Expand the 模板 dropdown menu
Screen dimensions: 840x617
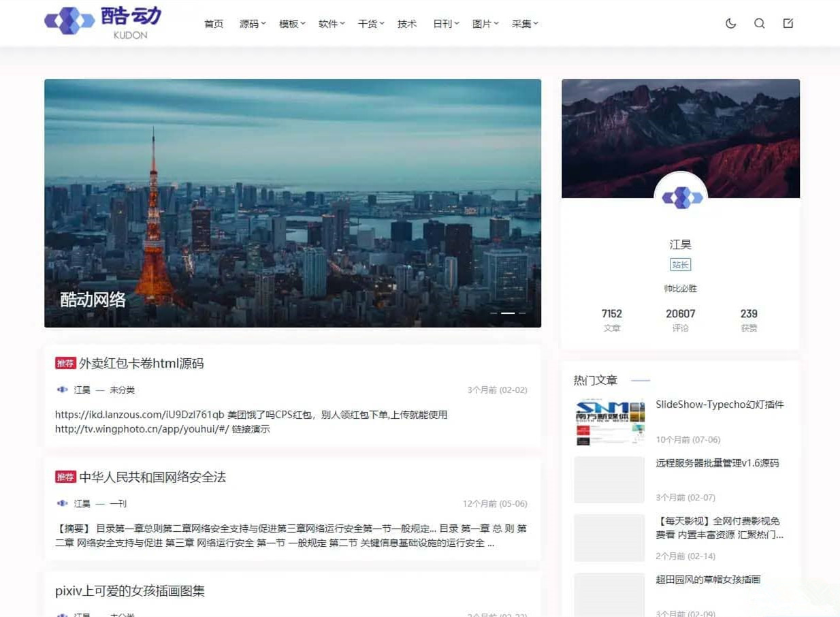(x=292, y=23)
